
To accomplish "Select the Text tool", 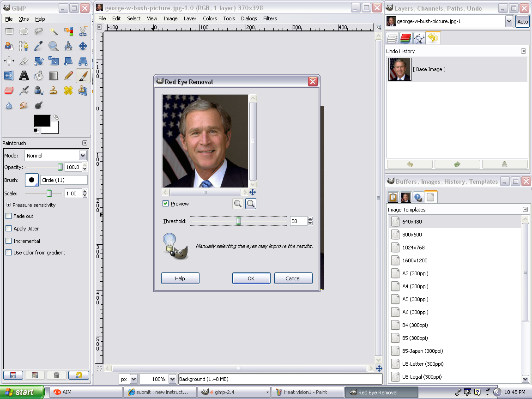I will tap(24, 75).
